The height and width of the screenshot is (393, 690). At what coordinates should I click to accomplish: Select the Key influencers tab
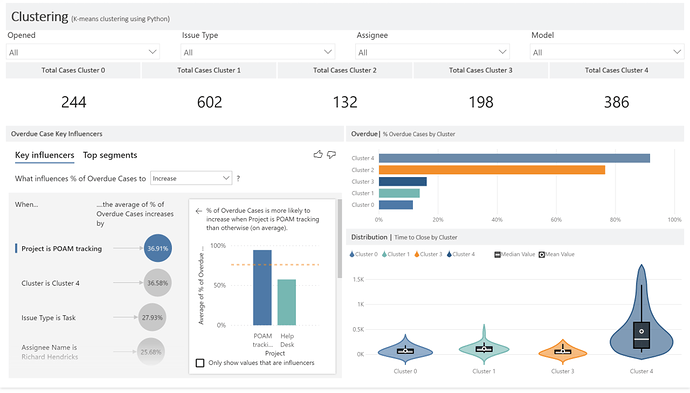44,155
